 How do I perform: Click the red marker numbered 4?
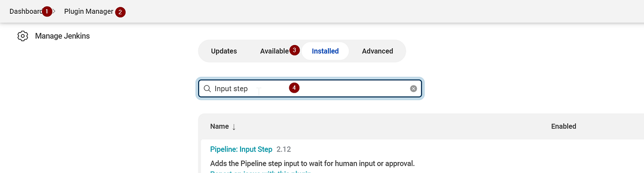(x=294, y=88)
